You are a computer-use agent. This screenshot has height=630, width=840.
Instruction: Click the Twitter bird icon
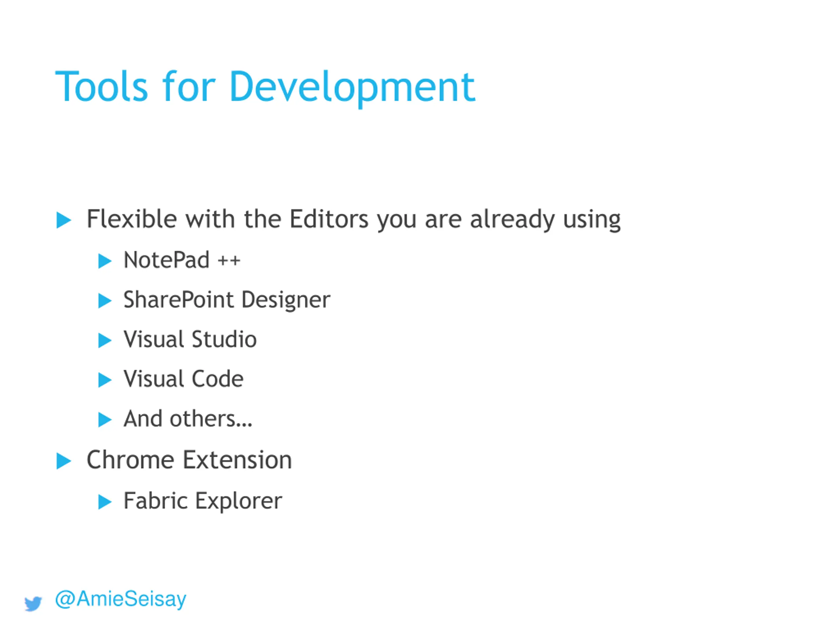pos(33,603)
